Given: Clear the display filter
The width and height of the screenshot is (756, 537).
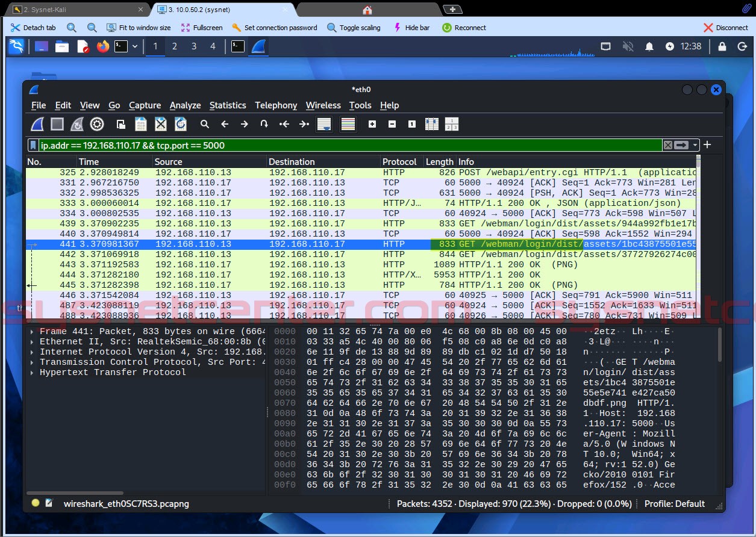Looking at the screenshot, I should click(x=668, y=145).
